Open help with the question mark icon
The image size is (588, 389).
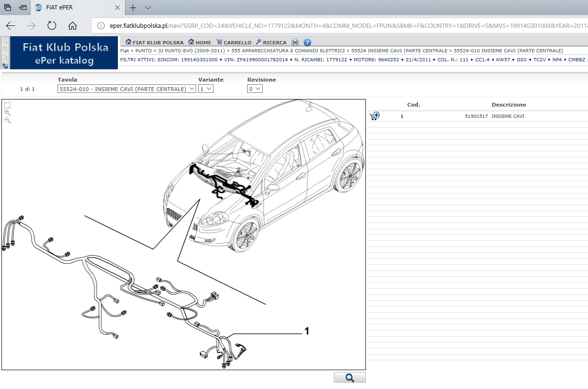(x=307, y=42)
